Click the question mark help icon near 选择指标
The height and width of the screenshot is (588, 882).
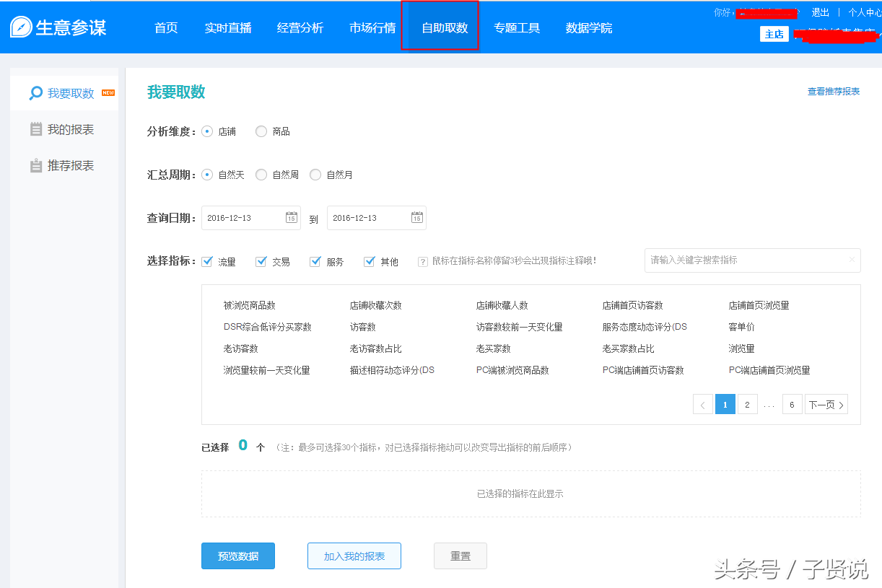422,261
